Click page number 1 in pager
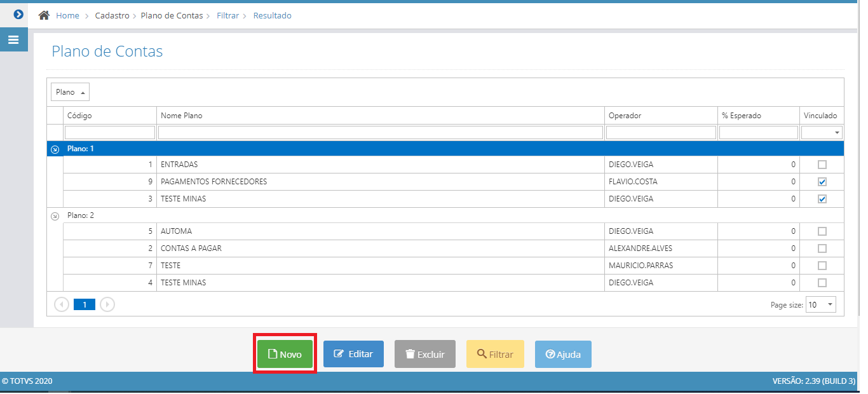This screenshot has height=394, width=868. pyautogui.click(x=85, y=304)
